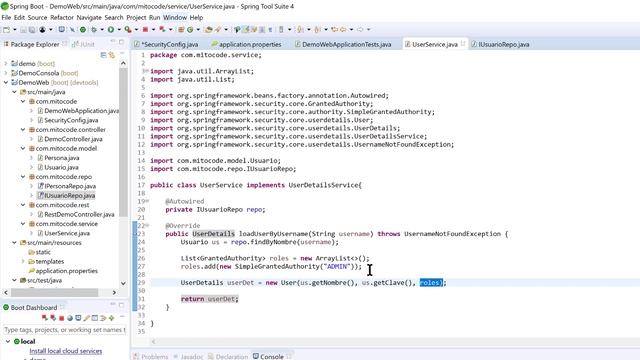Screen dimensions: 640x360
Task: Collapse the local node in Boot Dashboard
Action: [8, 341]
